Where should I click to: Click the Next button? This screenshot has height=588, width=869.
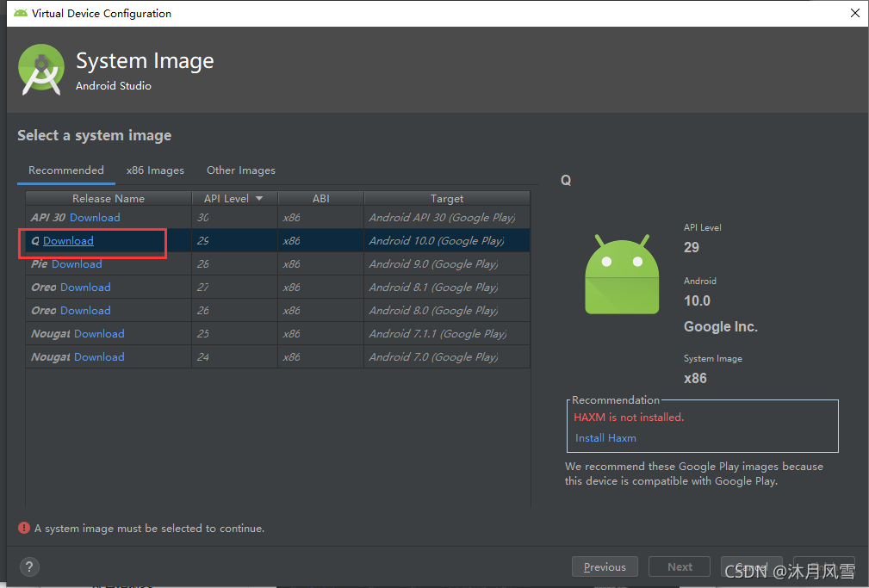680,567
